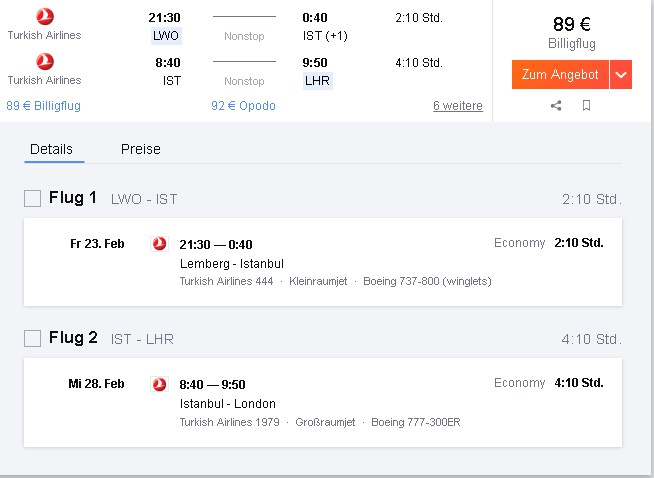
Task: Expand the 6 weitere offers link
Action: [458, 106]
